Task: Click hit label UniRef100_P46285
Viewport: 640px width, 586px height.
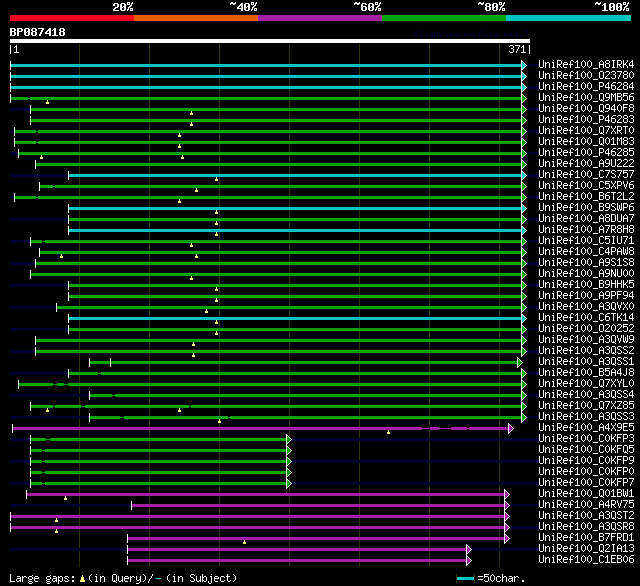Action: (x=586, y=153)
